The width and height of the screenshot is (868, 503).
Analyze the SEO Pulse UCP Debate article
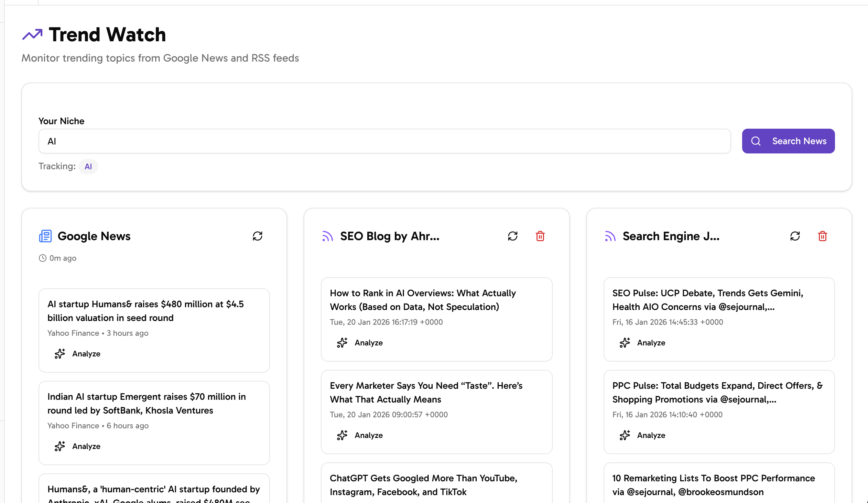(x=643, y=343)
